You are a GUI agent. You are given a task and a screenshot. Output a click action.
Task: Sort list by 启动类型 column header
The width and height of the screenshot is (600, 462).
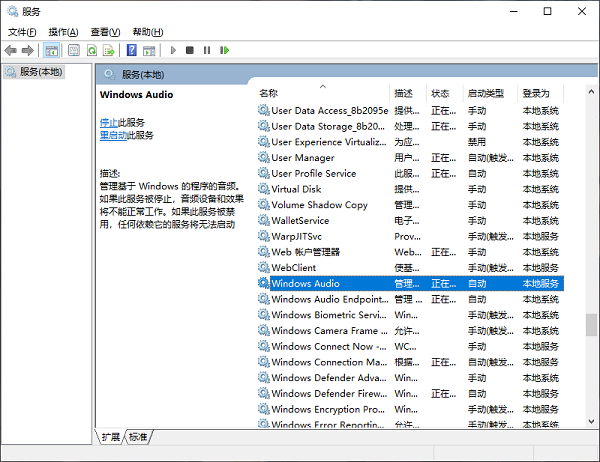(488, 93)
